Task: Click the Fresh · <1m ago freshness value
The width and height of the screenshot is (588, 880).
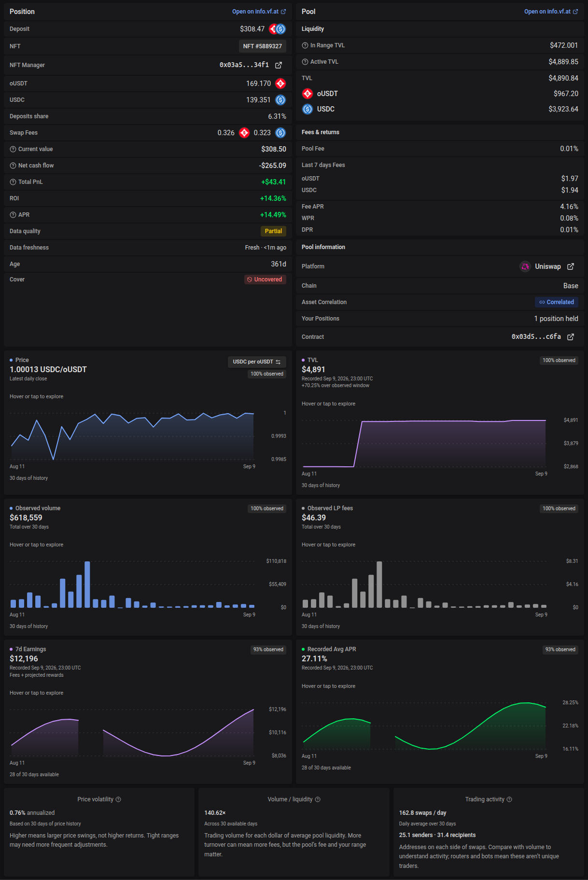Action: (x=266, y=248)
